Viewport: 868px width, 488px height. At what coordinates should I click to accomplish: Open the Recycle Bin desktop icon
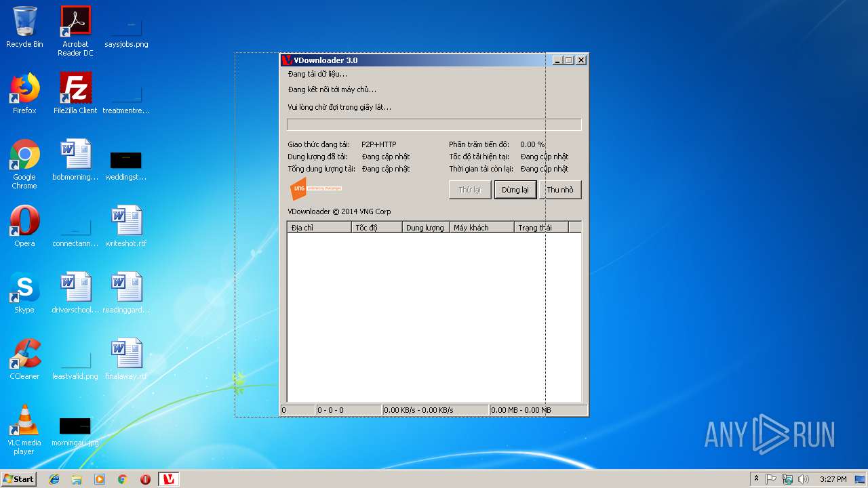[24, 27]
